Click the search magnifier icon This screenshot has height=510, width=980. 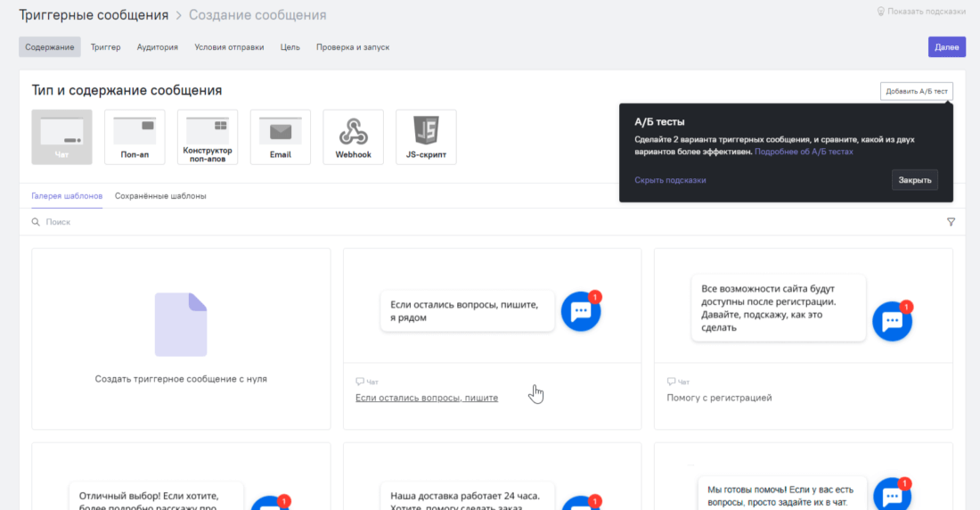pyautogui.click(x=36, y=222)
